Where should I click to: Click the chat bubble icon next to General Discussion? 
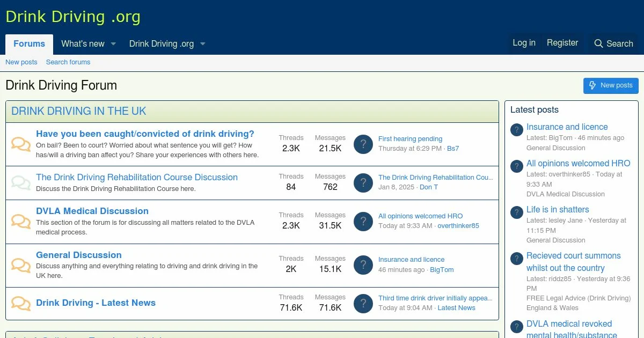[x=21, y=265]
